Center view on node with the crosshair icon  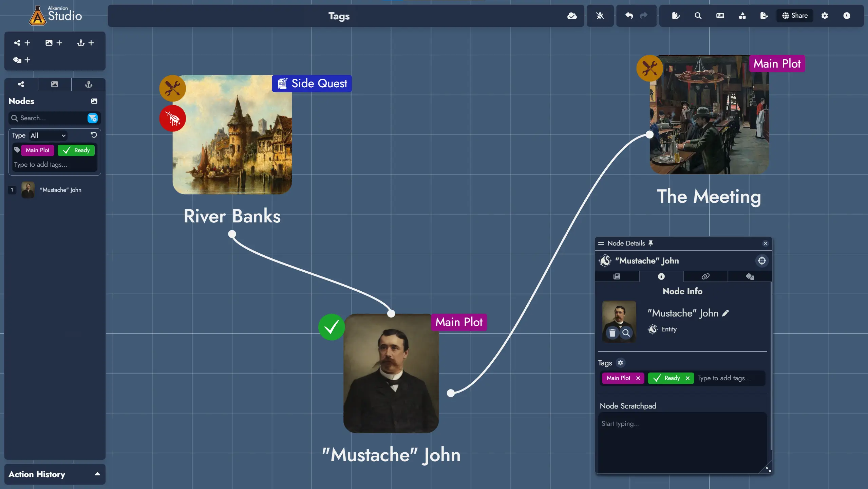[762, 261]
